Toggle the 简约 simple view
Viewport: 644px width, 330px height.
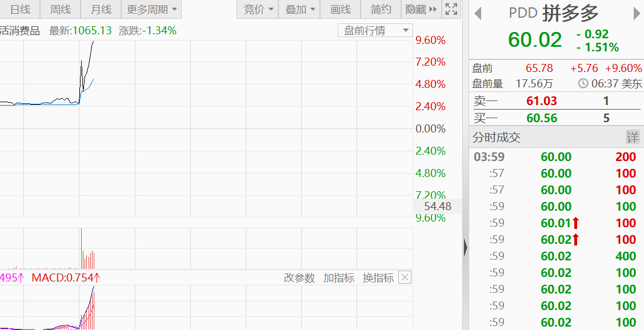381,9
